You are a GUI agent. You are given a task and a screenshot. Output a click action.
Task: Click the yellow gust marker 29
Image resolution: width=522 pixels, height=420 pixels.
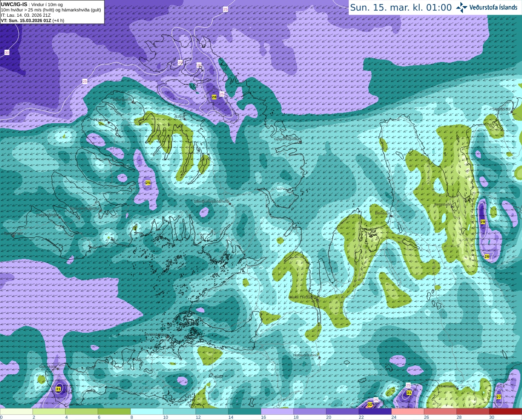(483, 222)
